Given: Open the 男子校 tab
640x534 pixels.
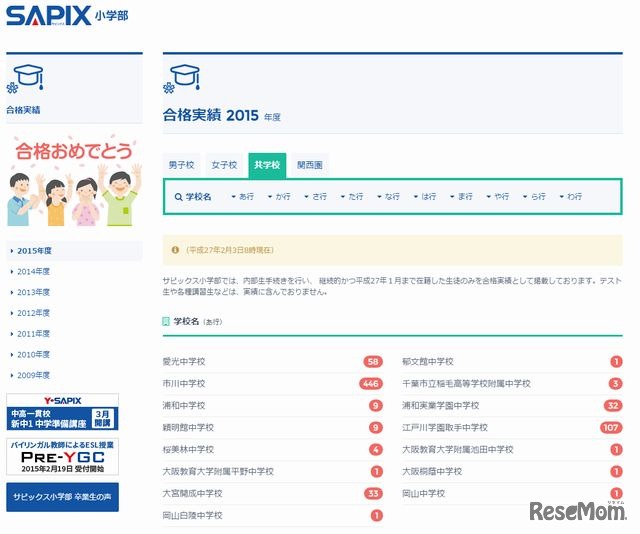Looking at the screenshot, I should [181, 165].
